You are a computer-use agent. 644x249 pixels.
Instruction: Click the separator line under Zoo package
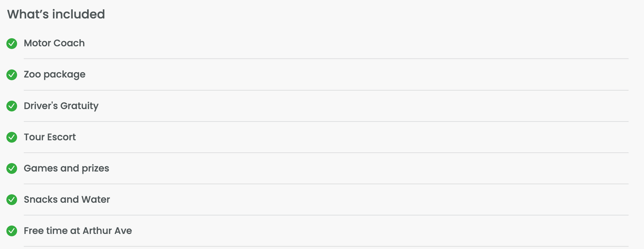326,90
